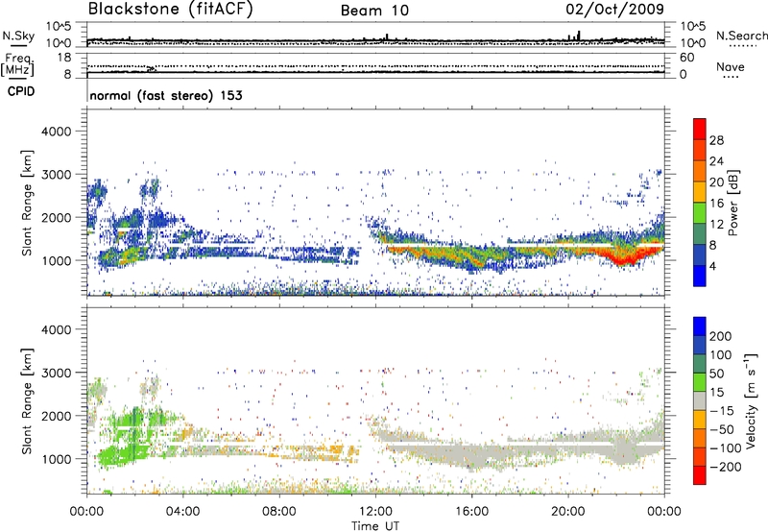Click the 'Freq. [MHz]' axis label

[17, 65]
